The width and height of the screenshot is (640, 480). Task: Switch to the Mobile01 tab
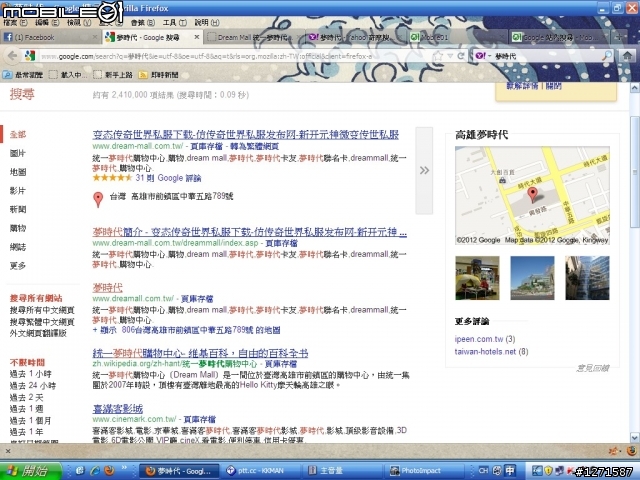pos(456,37)
